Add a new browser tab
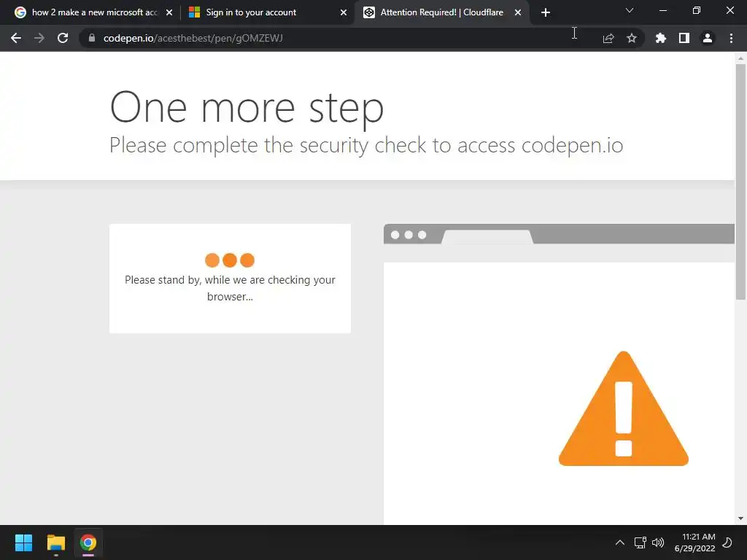This screenshot has width=747, height=560. [546, 12]
